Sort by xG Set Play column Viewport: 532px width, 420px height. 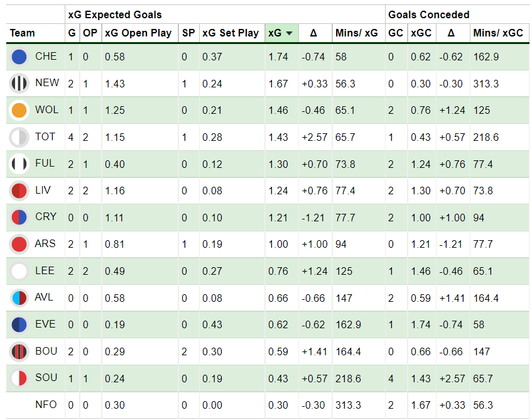(231, 33)
